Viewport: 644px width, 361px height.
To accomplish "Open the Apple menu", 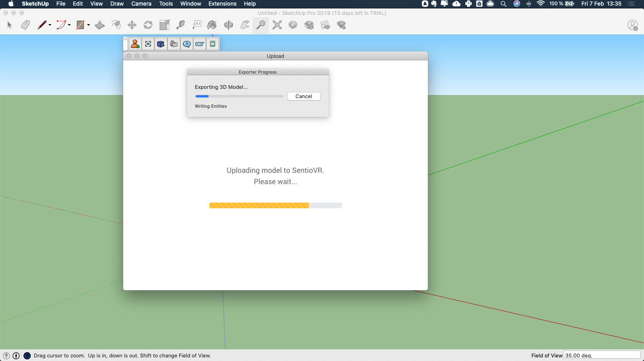I will [x=11, y=4].
